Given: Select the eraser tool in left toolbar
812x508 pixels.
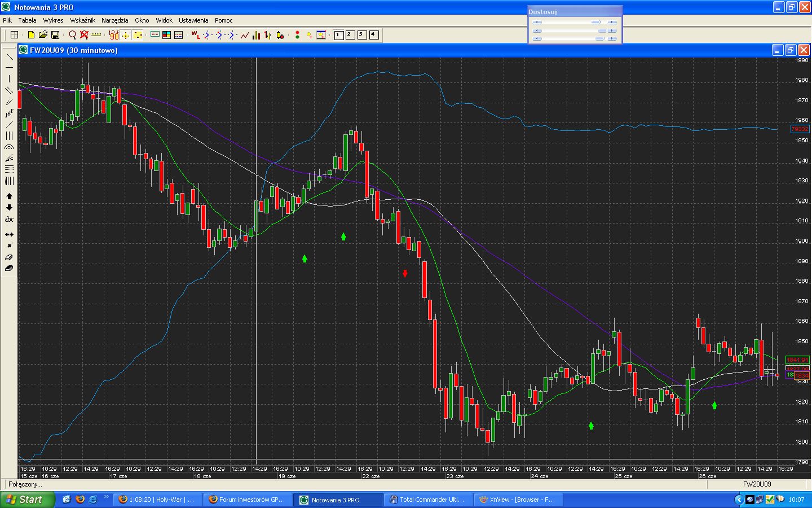Looking at the screenshot, I should click(x=9, y=257).
